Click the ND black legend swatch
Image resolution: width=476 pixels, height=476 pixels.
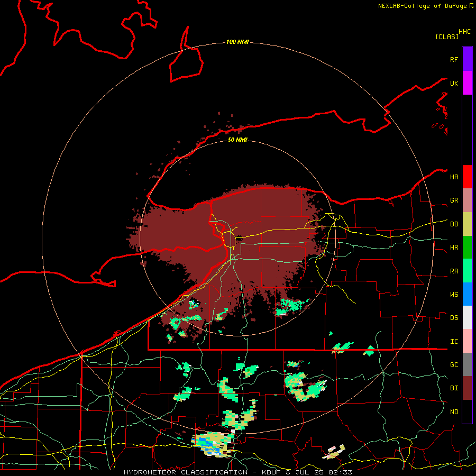point(467,411)
